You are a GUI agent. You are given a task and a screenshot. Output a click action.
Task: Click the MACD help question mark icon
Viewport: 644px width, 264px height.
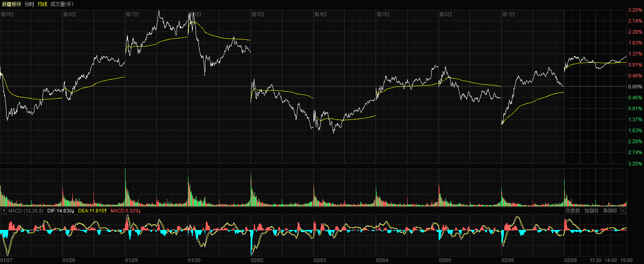[4, 211]
